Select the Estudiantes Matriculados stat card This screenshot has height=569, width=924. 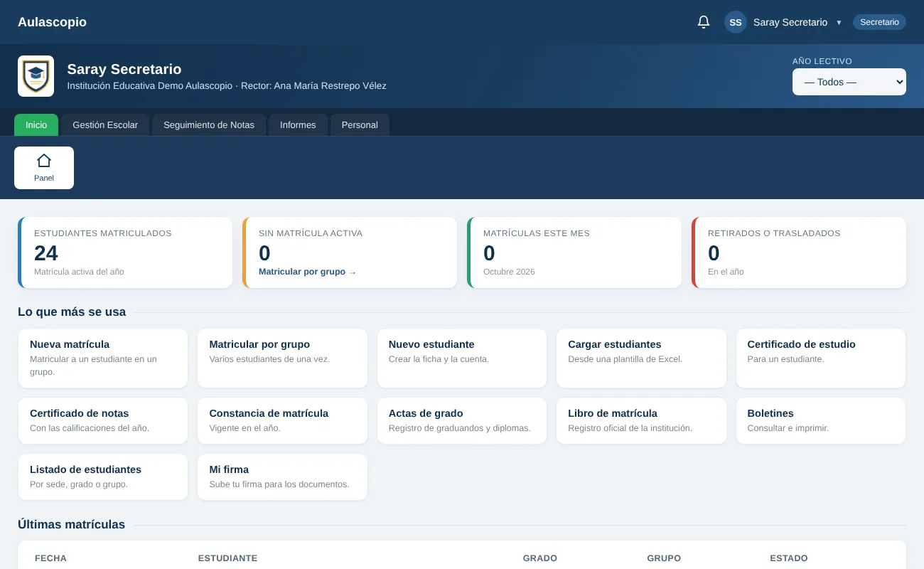(125, 252)
